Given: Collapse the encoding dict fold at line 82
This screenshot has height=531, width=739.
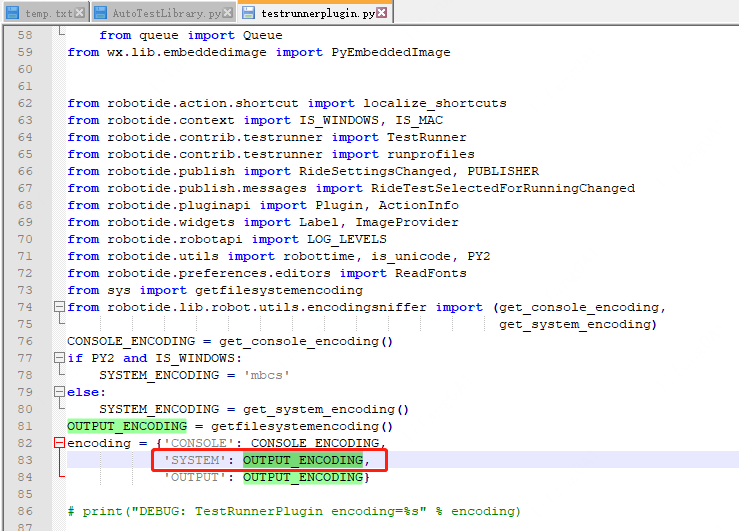Looking at the screenshot, I should click(x=59, y=443).
